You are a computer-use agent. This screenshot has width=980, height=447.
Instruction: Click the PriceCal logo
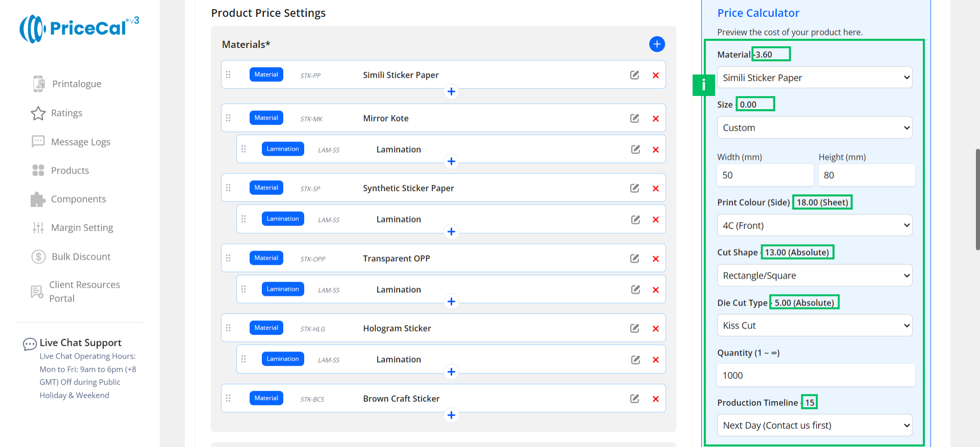79,29
